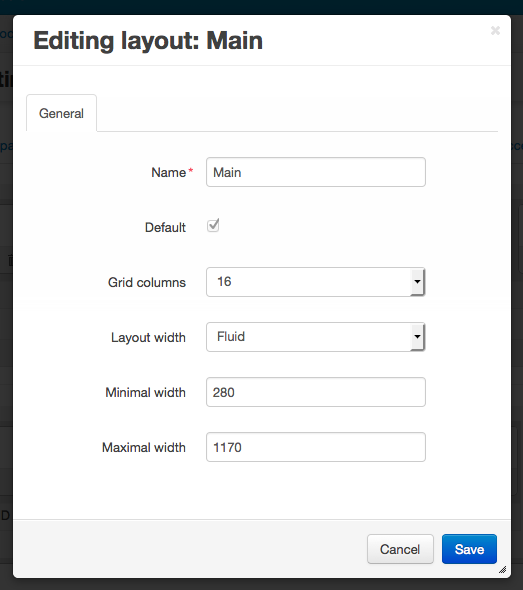Close the Editing layout dialog with X
Viewport: 523px width, 590px height.
click(x=495, y=30)
